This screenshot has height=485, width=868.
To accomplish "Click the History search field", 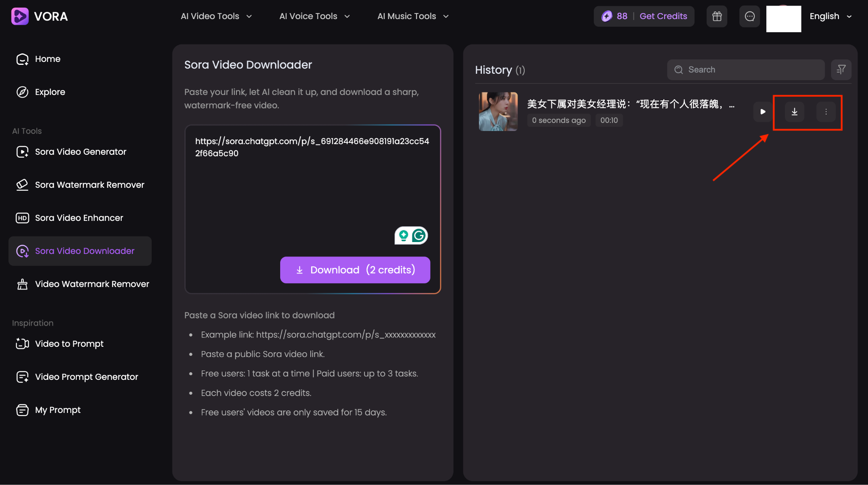I will pos(746,70).
